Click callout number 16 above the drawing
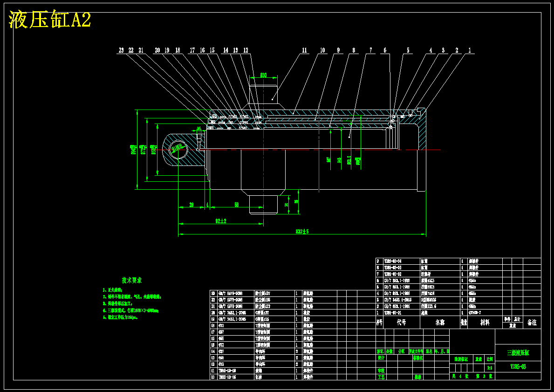Image resolution: width=554 pixels, height=392 pixels. click(x=202, y=50)
